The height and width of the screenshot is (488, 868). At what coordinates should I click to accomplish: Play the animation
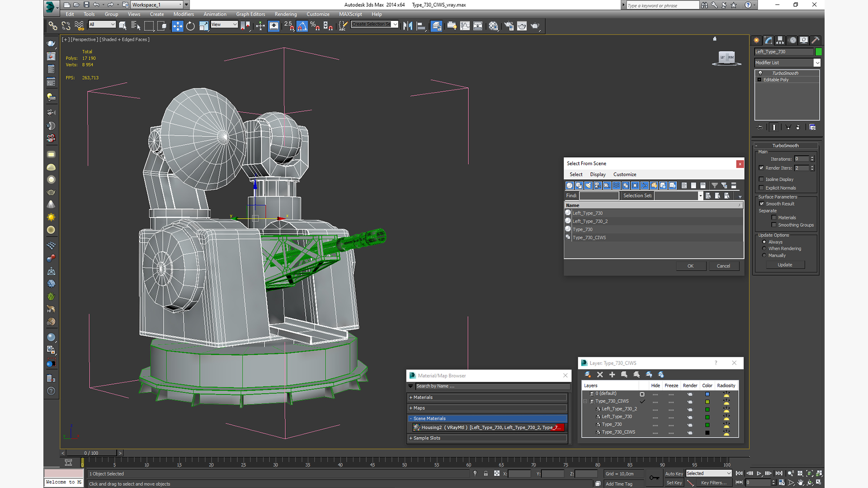(x=759, y=474)
